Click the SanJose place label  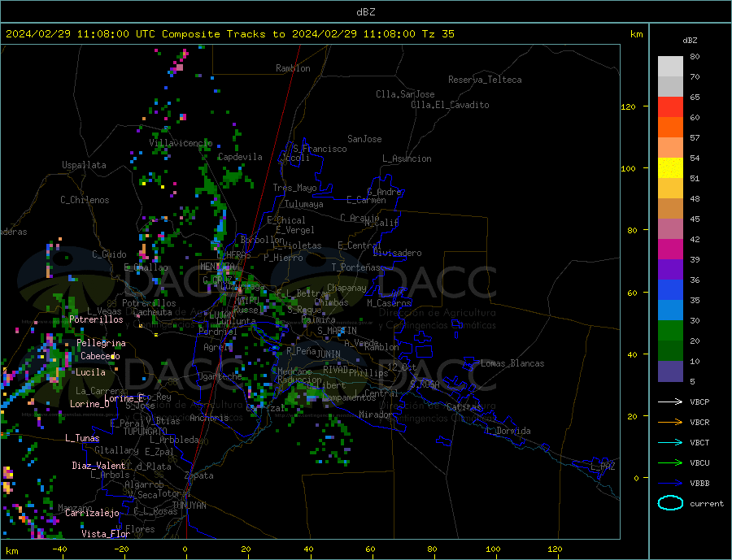(364, 139)
